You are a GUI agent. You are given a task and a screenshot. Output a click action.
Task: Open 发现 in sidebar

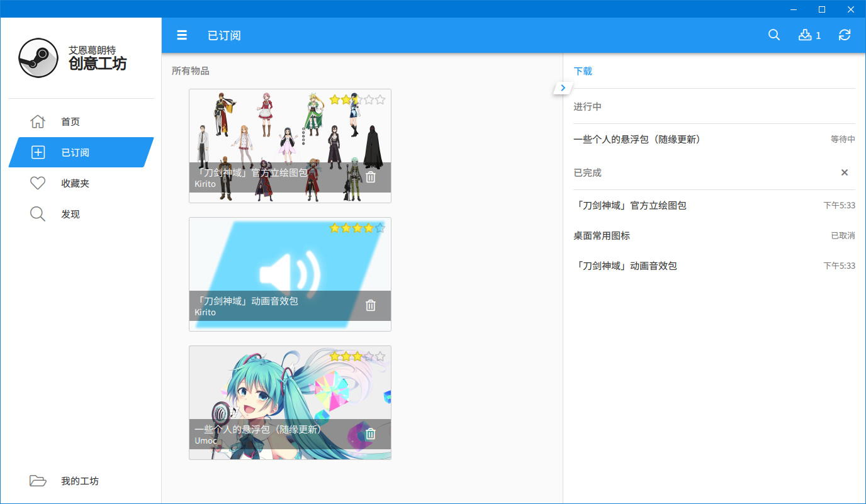click(x=81, y=214)
